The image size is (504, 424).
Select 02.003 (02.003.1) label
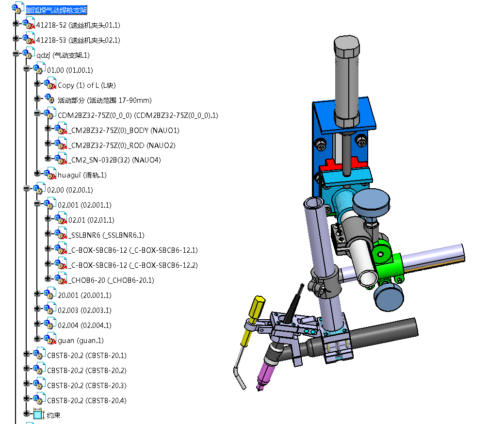84,310
